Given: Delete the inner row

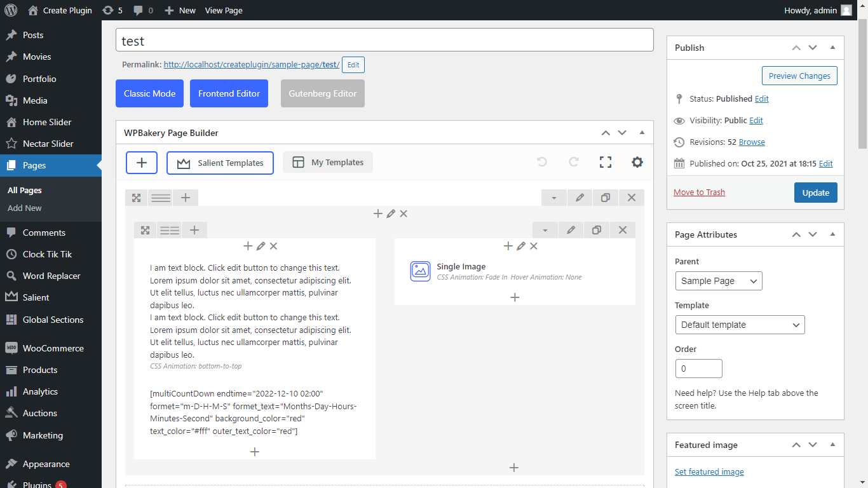Looking at the screenshot, I should coord(623,230).
